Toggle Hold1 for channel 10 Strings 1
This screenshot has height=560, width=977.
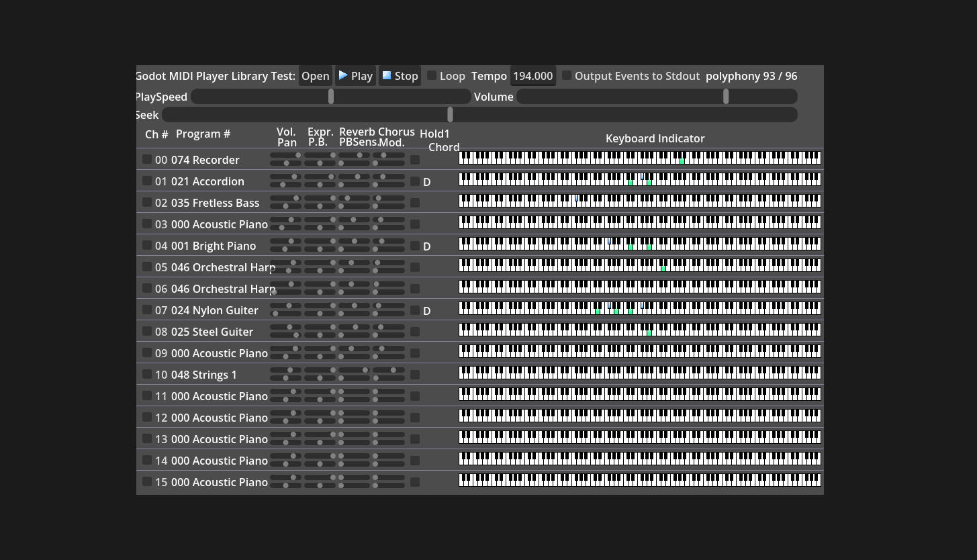point(415,375)
